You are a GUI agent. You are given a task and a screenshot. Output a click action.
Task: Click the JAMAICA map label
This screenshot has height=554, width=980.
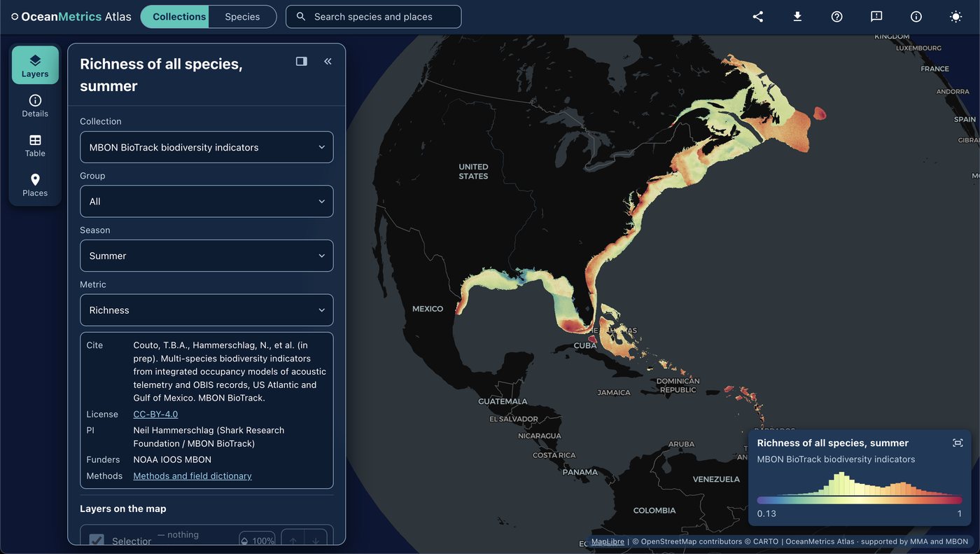click(614, 393)
